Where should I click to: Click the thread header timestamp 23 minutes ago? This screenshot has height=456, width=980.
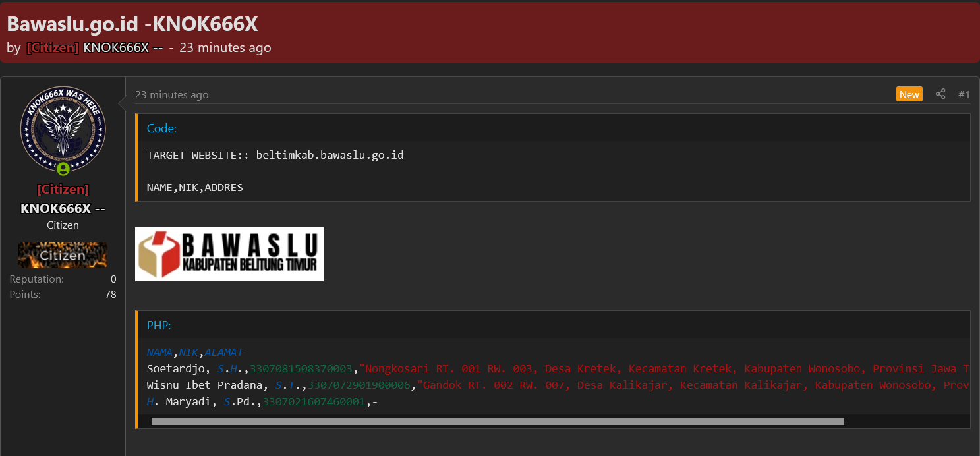(225, 47)
